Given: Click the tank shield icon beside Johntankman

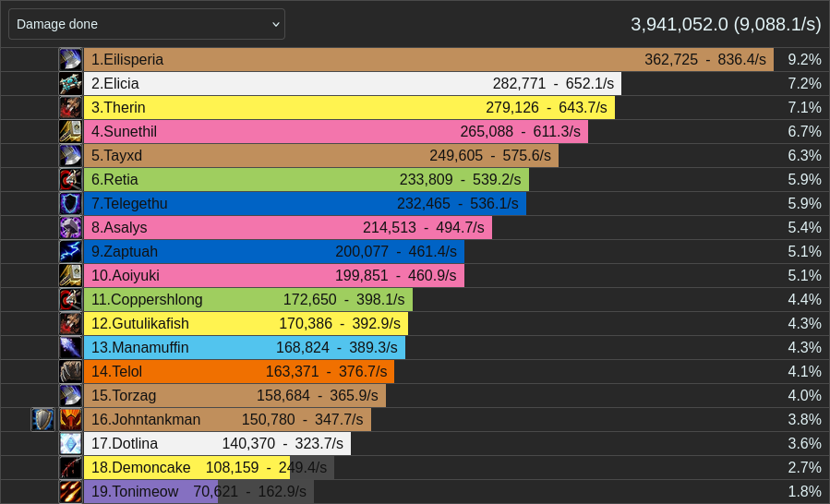Looking at the screenshot, I should pos(42,419).
